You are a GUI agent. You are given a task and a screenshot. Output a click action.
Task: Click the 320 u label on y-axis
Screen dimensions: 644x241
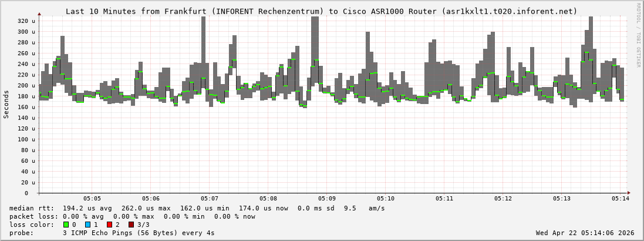(x=26, y=21)
